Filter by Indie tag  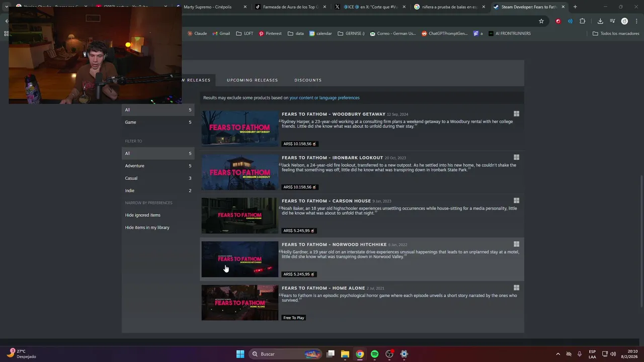click(x=158, y=191)
